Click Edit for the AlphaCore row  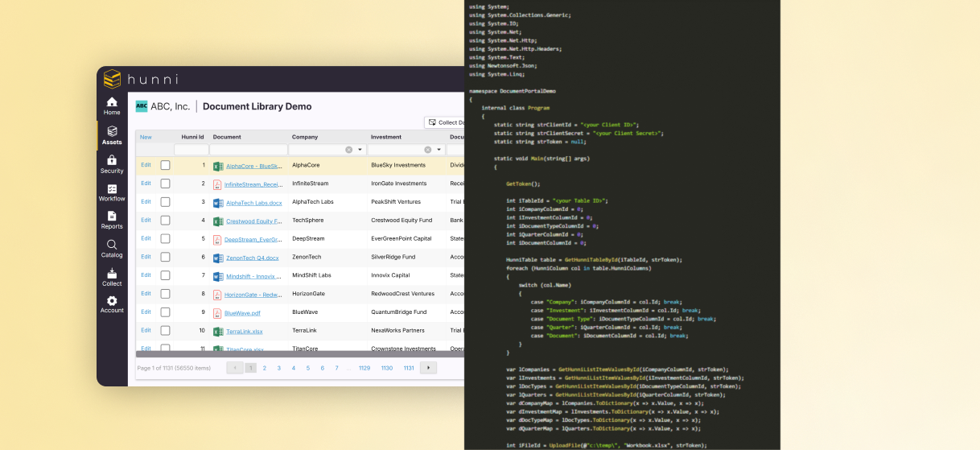point(146,165)
